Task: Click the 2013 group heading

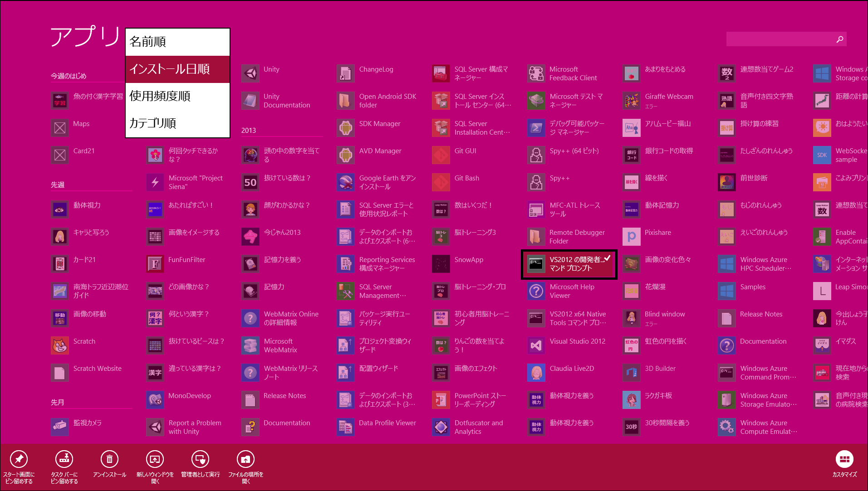Action: coord(249,130)
